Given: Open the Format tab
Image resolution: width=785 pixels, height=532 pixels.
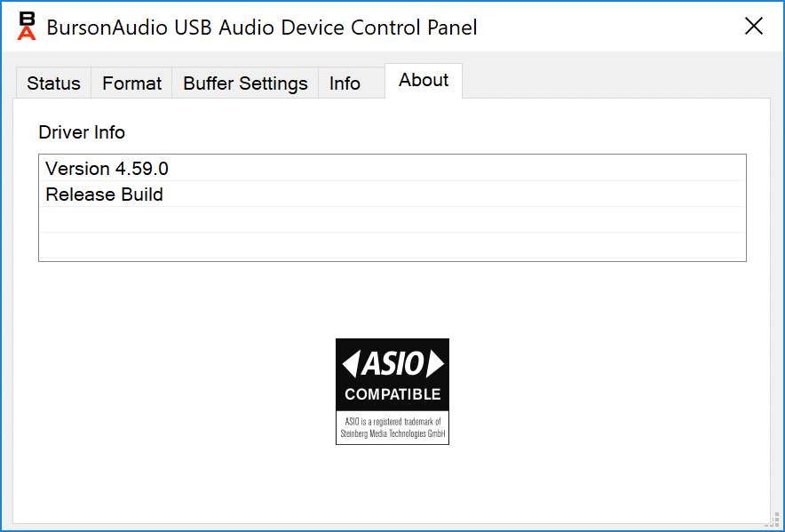Looking at the screenshot, I should coord(131,83).
